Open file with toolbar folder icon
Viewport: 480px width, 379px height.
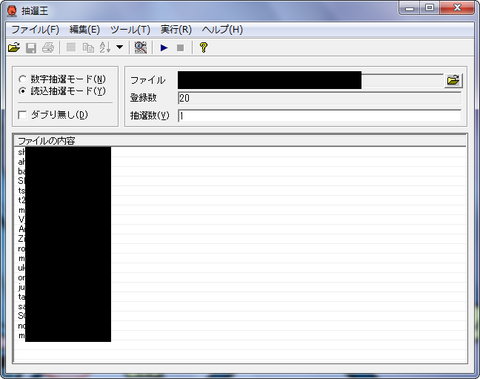14,48
